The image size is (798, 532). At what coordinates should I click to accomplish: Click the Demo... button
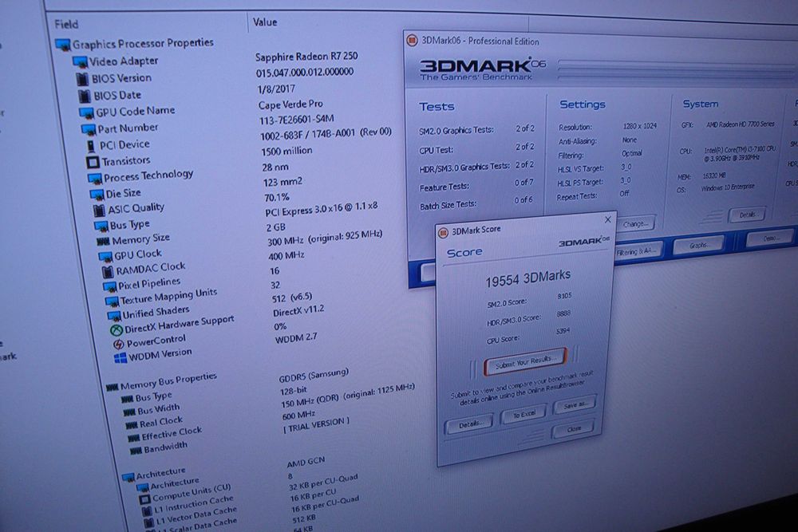[x=770, y=238]
